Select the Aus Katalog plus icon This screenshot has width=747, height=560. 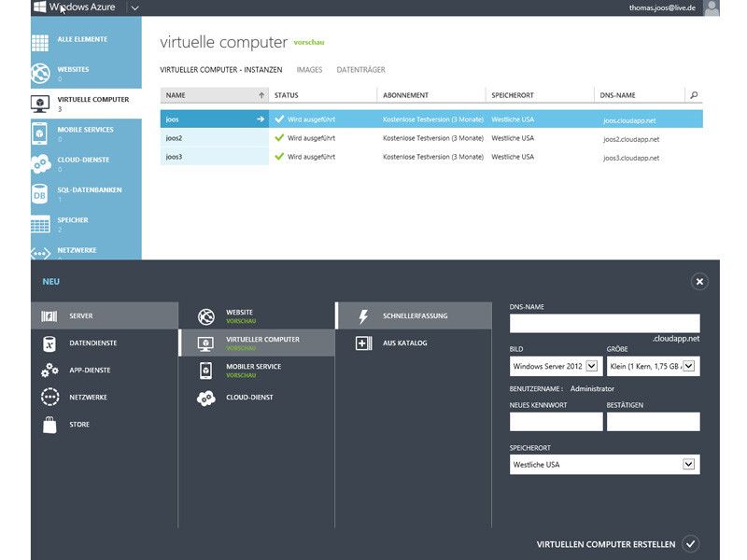[x=363, y=343]
